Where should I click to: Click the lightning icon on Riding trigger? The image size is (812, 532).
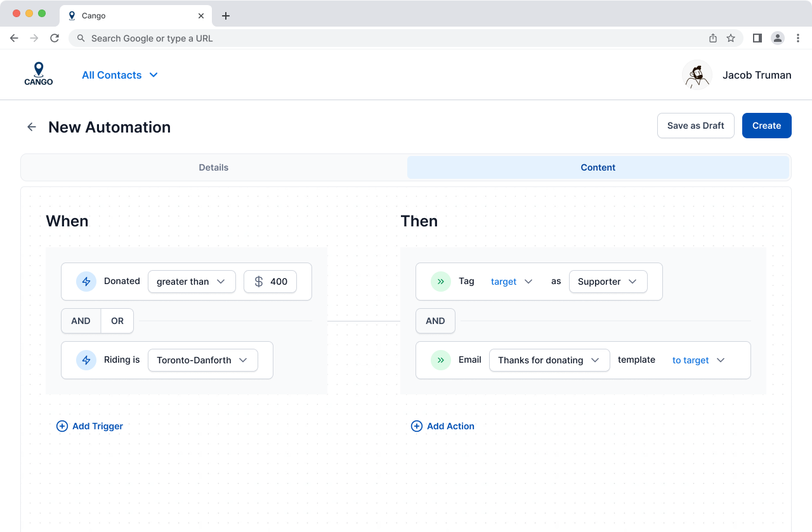point(86,360)
